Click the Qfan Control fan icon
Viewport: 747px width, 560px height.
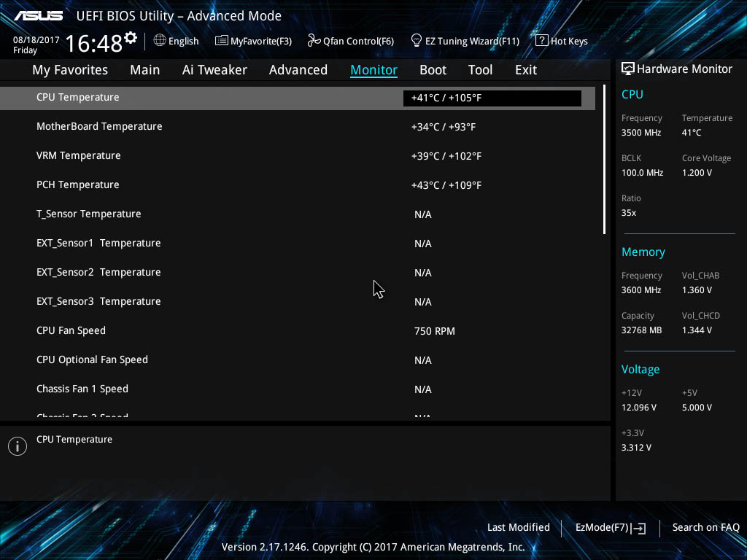pyautogui.click(x=314, y=41)
